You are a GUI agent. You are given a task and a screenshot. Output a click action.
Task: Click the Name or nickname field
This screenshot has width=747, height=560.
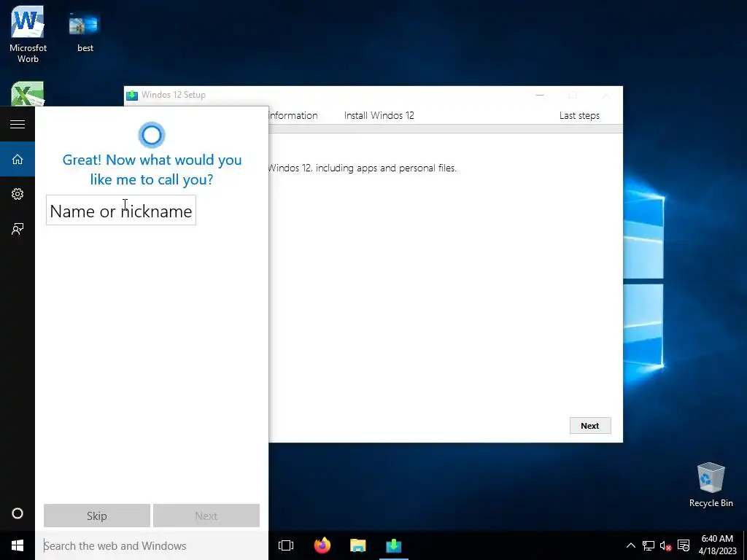(121, 210)
